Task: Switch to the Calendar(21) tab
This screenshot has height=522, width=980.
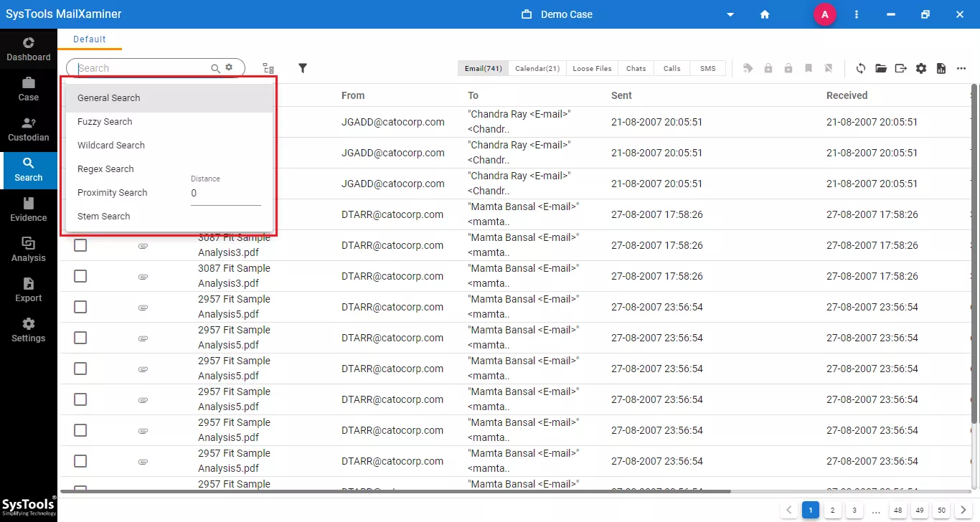Action: pyautogui.click(x=537, y=68)
